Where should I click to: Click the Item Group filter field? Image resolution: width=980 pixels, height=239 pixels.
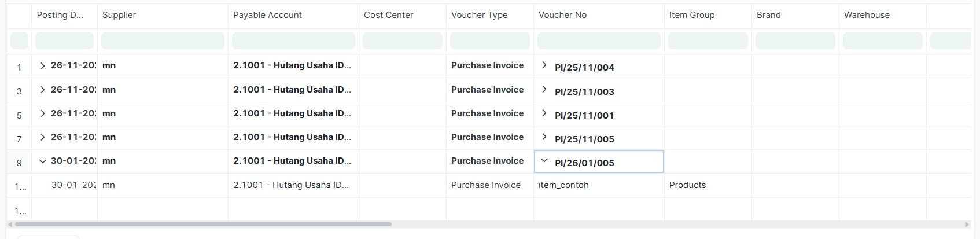(x=708, y=41)
